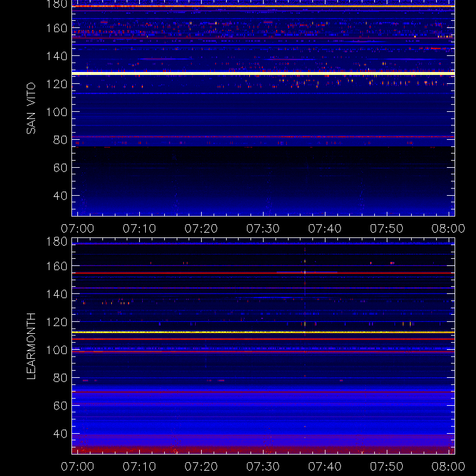Select the 180 frequency tick on Learmonth axis
The image size is (476, 476).
[57, 242]
